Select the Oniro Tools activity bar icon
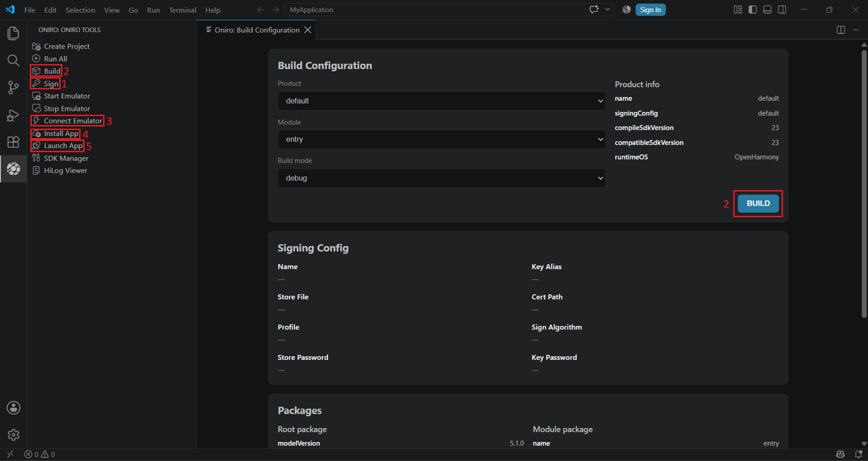The width and height of the screenshot is (868, 461). pos(13,169)
